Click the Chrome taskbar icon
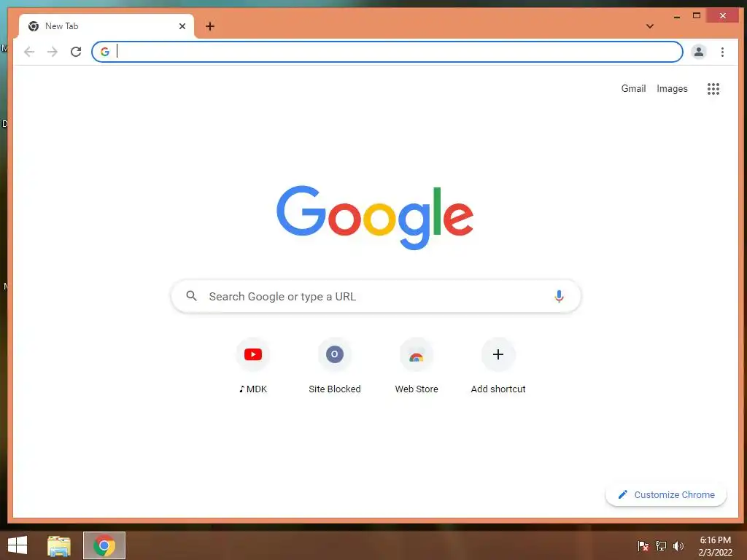747x560 pixels. point(104,545)
